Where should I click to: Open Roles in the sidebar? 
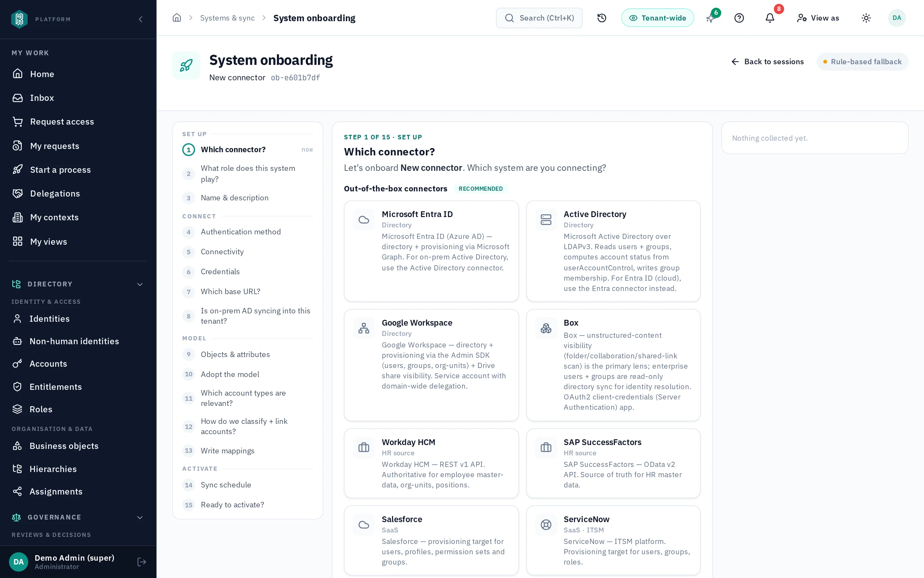click(78, 409)
